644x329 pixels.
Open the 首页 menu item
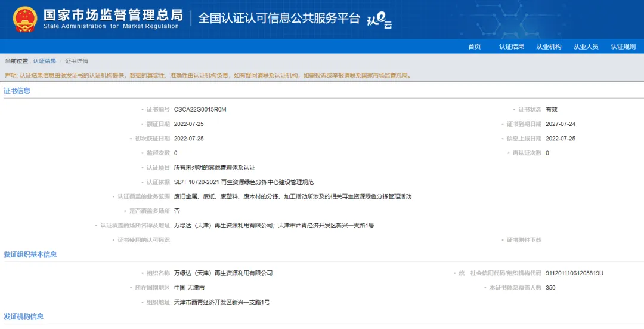475,47
